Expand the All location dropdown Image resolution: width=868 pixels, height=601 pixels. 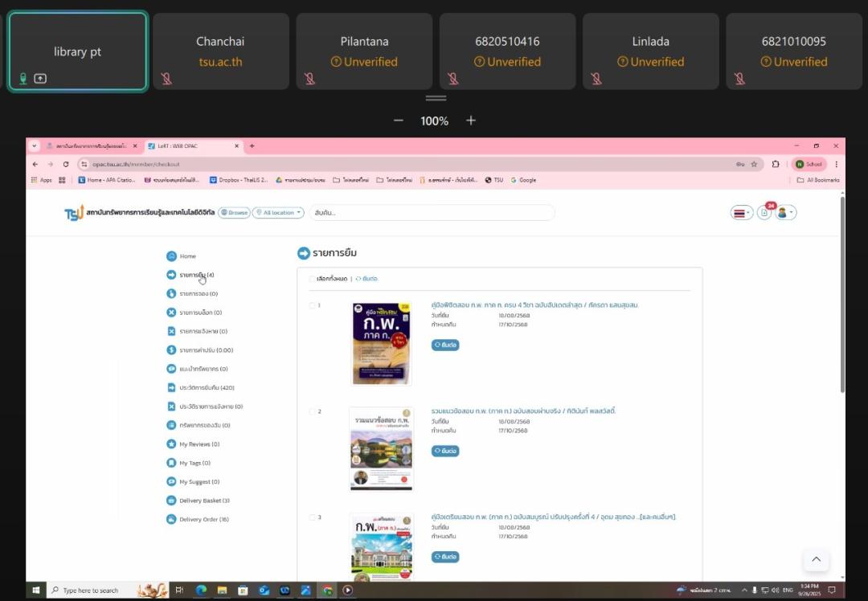(278, 213)
